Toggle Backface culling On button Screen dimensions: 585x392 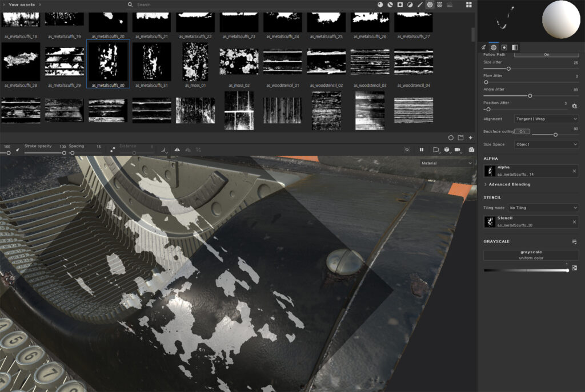(522, 131)
